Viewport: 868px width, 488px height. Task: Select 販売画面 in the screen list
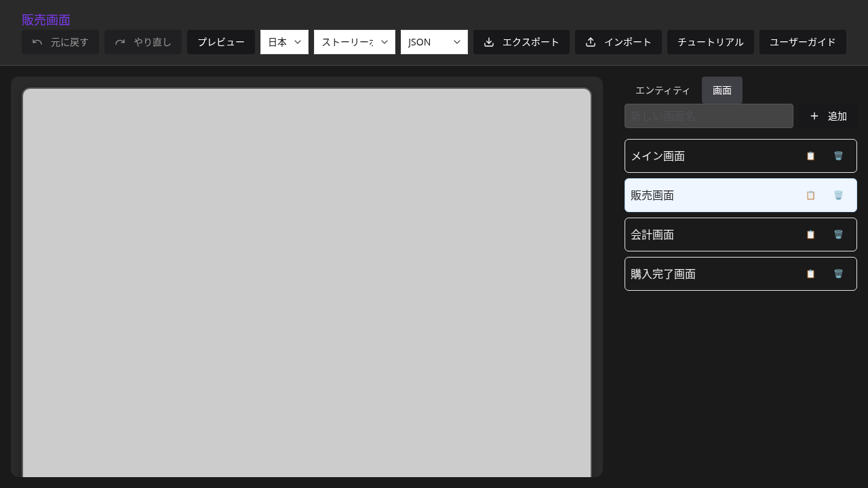pos(741,195)
